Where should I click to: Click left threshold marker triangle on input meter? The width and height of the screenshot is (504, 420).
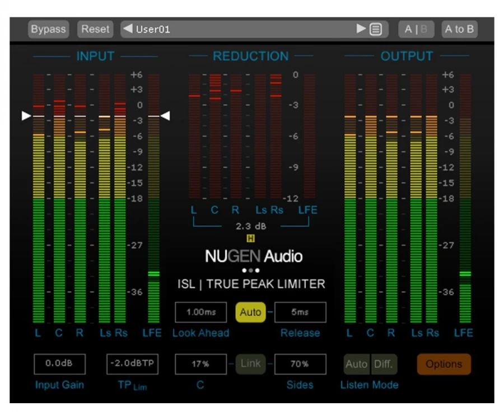[26, 116]
